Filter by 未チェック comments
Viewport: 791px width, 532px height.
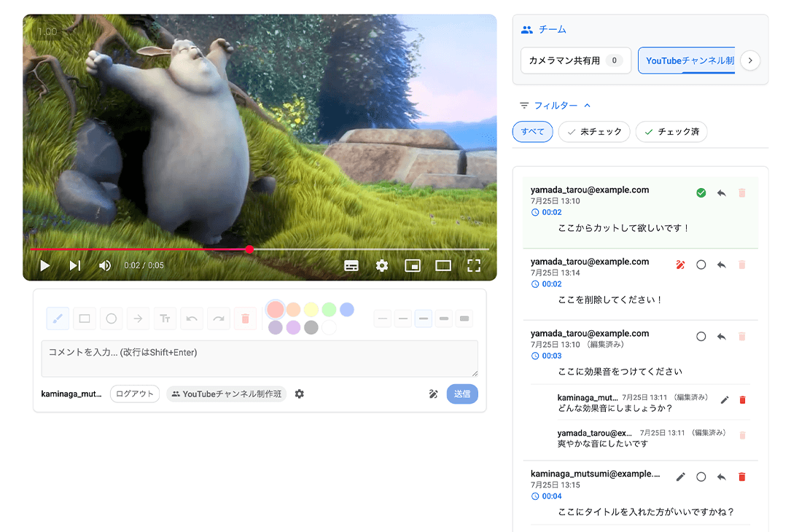coord(594,132)
